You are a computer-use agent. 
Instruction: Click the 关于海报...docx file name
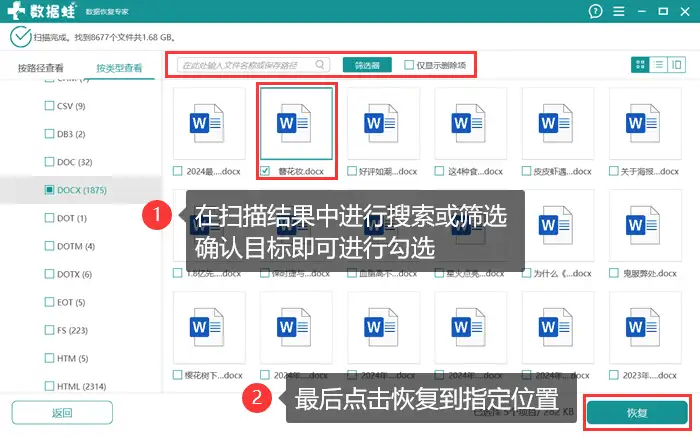[650, 171]
